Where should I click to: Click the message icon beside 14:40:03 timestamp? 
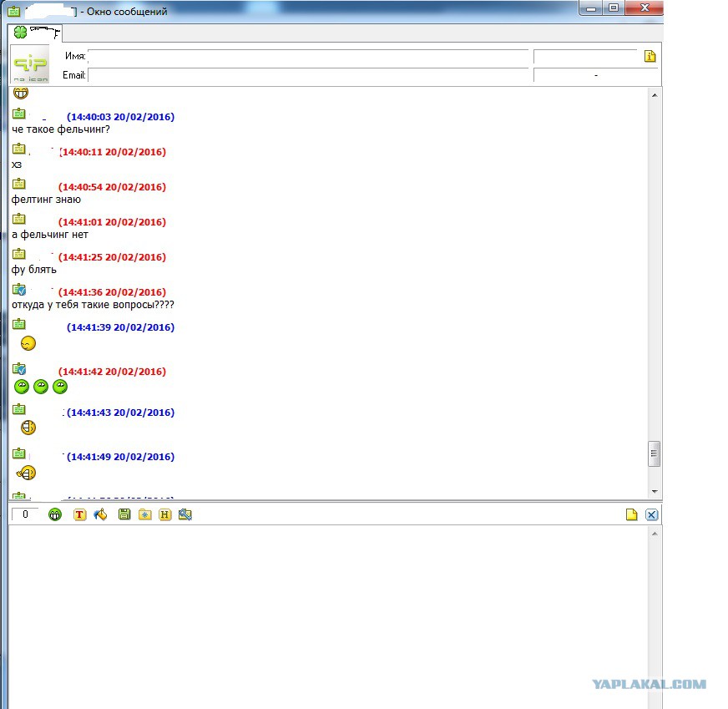[19, 114]
